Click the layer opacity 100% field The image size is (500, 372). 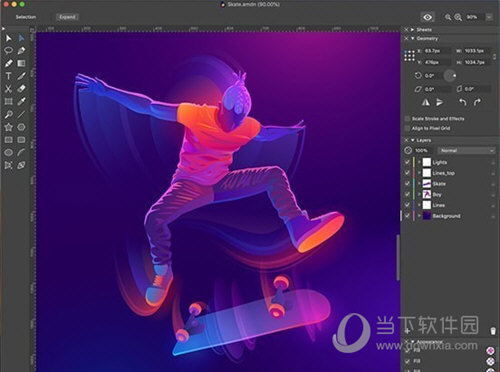423,151
